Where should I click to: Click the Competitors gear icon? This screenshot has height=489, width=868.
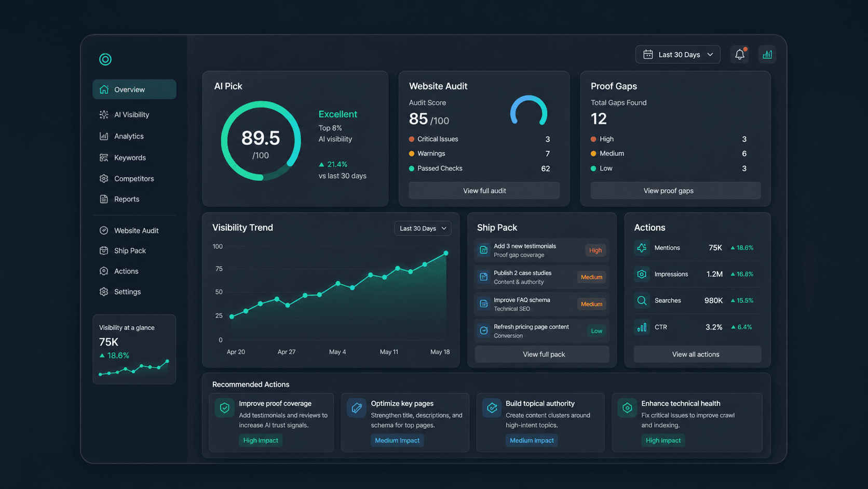click(x=104, y=178)
